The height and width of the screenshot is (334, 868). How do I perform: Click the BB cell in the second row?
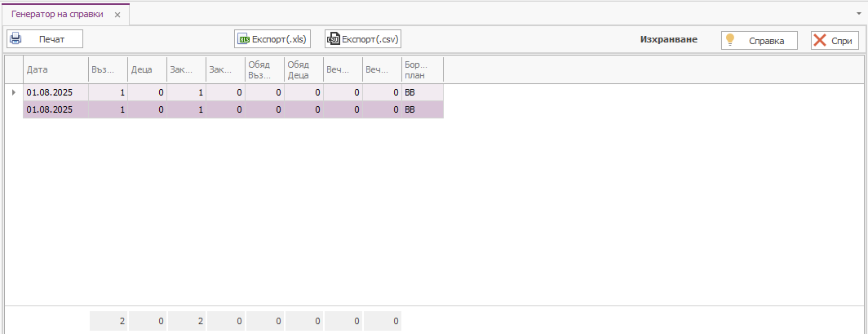422,109
